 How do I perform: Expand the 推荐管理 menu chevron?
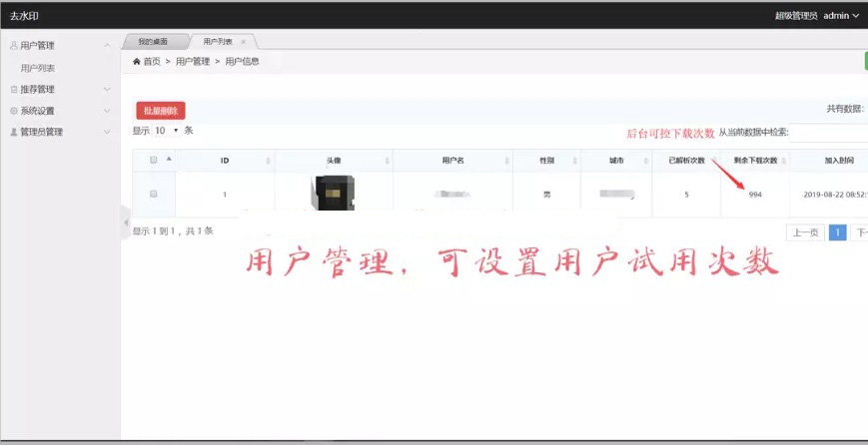click(107, 90)
